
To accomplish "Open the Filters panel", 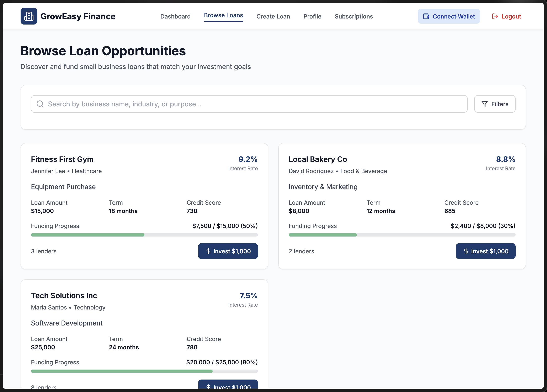I will (495, 104).
